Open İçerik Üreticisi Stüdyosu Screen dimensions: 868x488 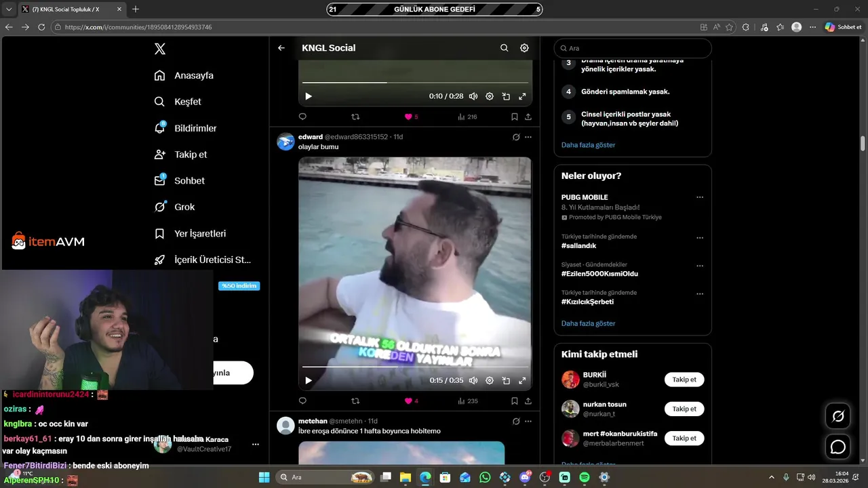203,260
